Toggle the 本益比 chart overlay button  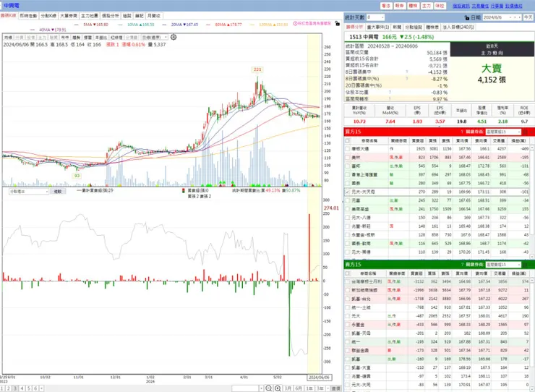[100, 37]
